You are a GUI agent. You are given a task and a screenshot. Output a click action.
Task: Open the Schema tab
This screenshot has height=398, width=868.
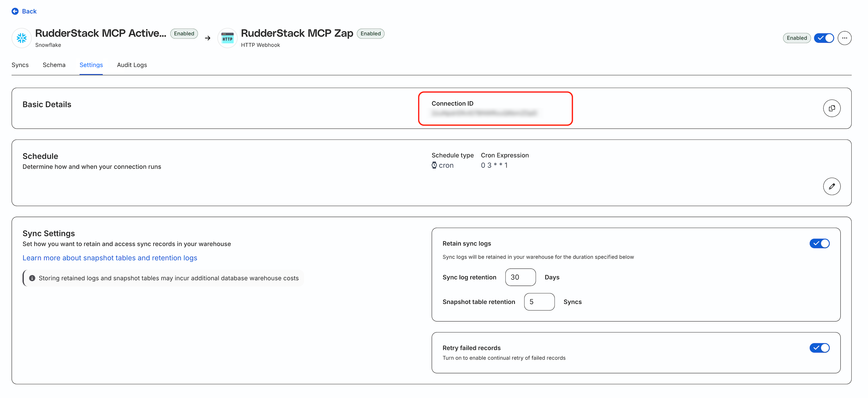click(x=54, y=65)
